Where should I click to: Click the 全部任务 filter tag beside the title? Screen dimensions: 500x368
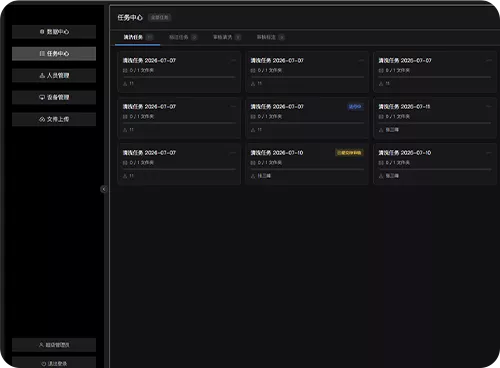point(159,18)
